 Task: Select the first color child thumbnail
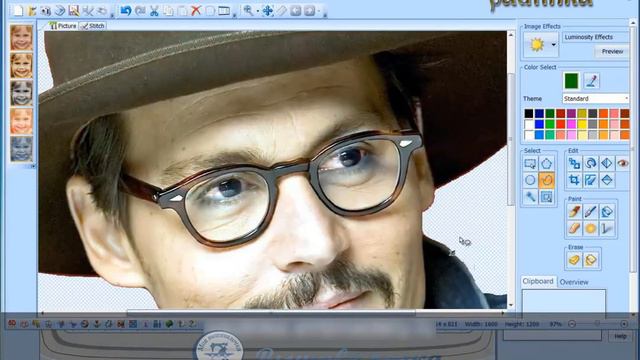coord(21,38)
